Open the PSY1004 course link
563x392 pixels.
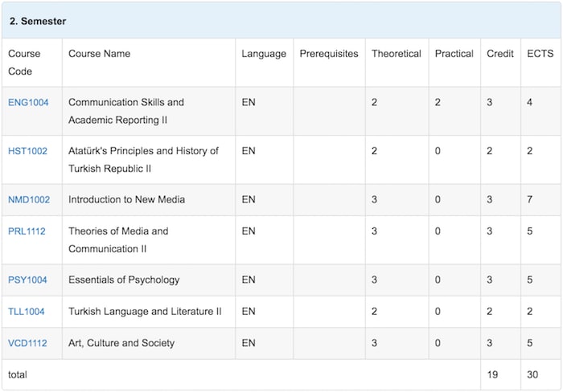pyautogui.click(x=27, y=280)
